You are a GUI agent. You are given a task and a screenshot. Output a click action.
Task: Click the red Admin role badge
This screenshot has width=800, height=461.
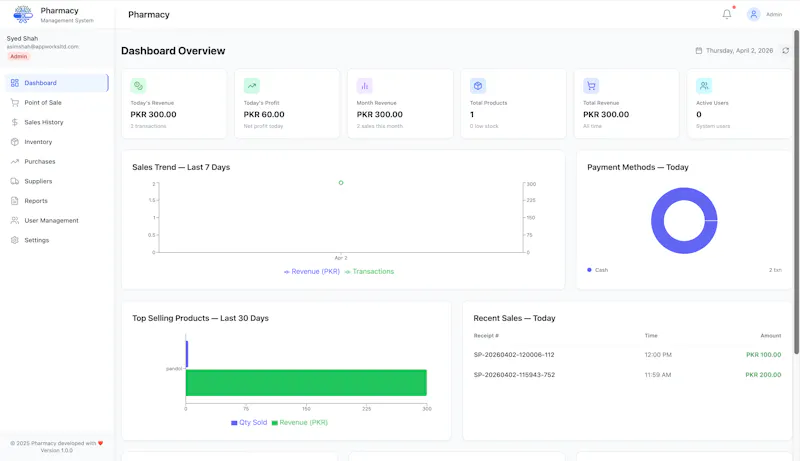pos(18,57)
